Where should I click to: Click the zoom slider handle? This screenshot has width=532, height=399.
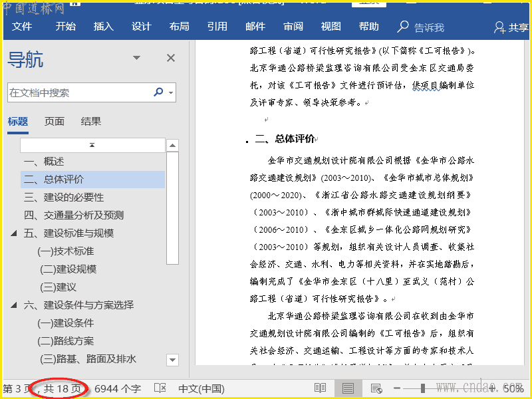click(x=423, y=388)
